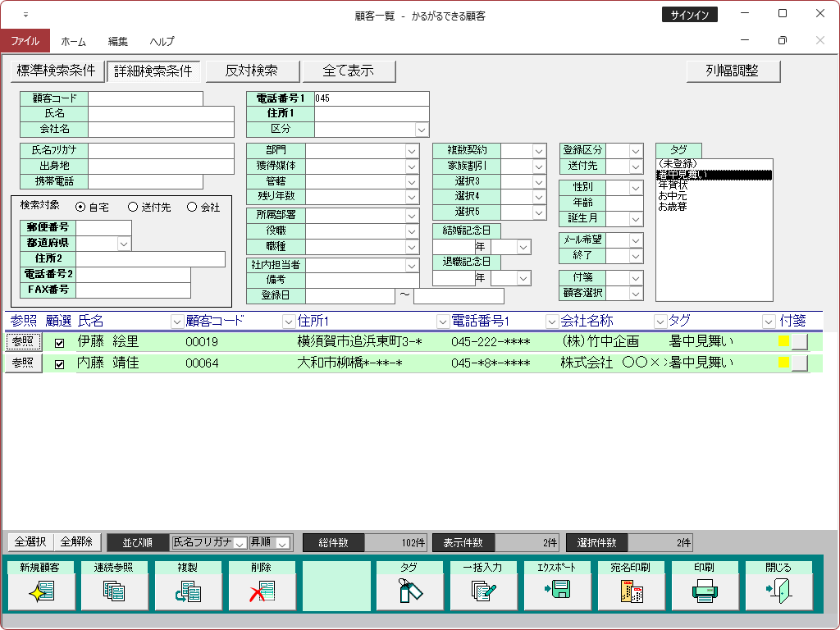Select the 会社 radio button

pyautogui.click(x=192, y=208)
